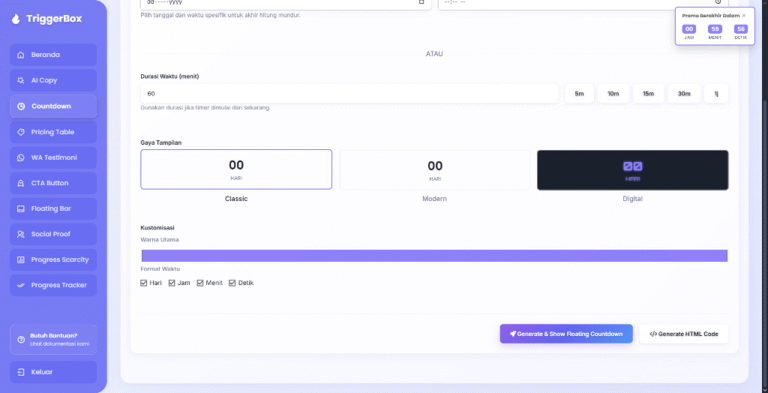Uncheck the Hari checkbox

pyautogui.click(x=144, y=283)
